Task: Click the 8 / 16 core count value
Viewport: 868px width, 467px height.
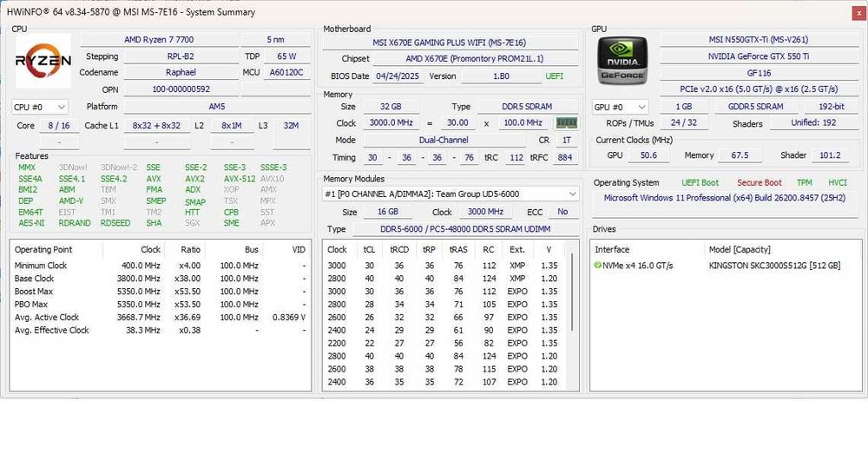Action: [59, 126]
